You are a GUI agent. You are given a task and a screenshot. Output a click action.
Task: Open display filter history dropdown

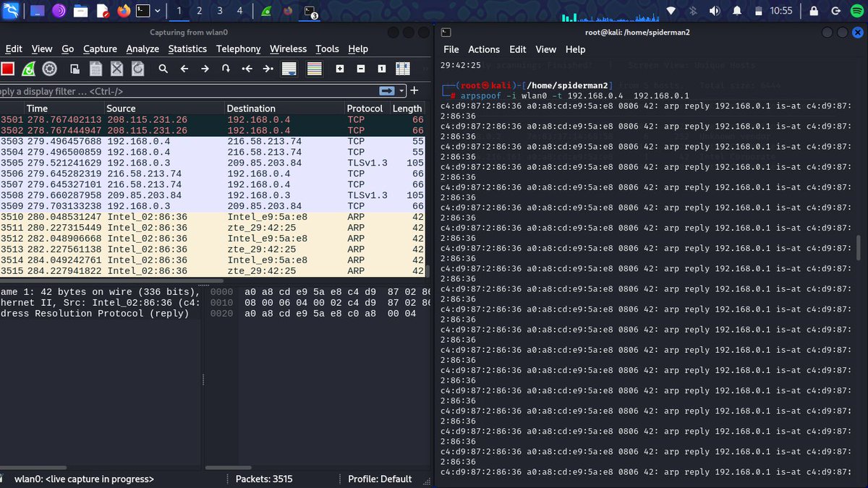click(401, 91)
